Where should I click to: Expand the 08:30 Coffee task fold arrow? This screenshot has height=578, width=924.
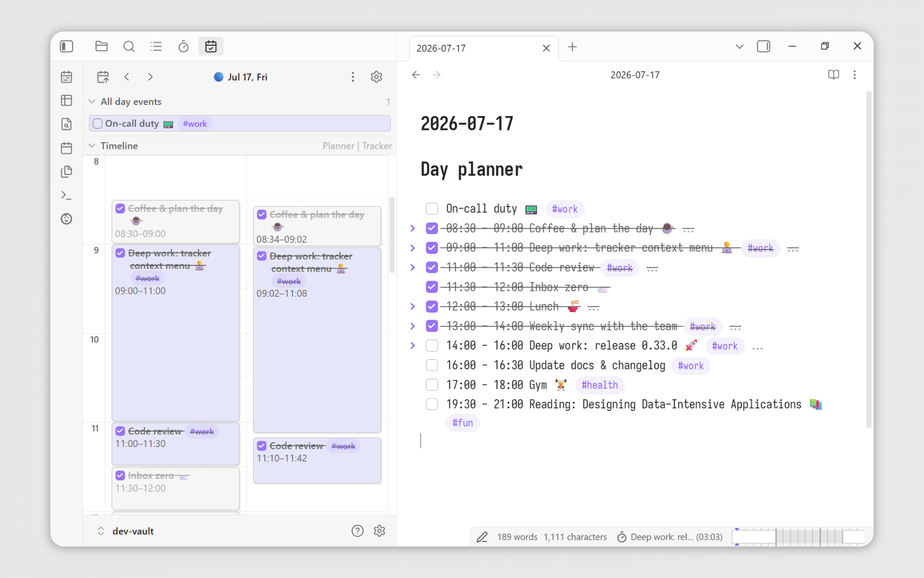(x=412, y=228)
